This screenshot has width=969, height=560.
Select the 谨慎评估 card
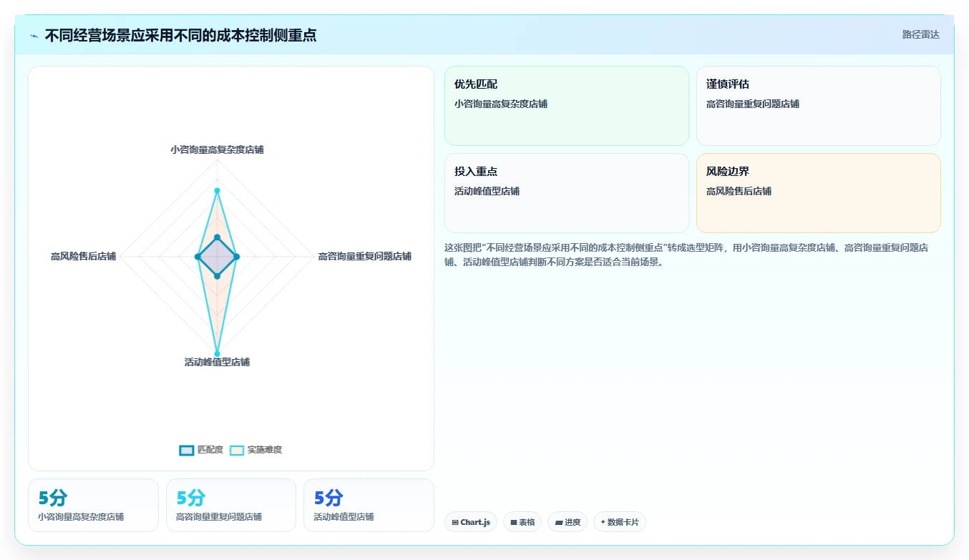[x=818, y=106]
